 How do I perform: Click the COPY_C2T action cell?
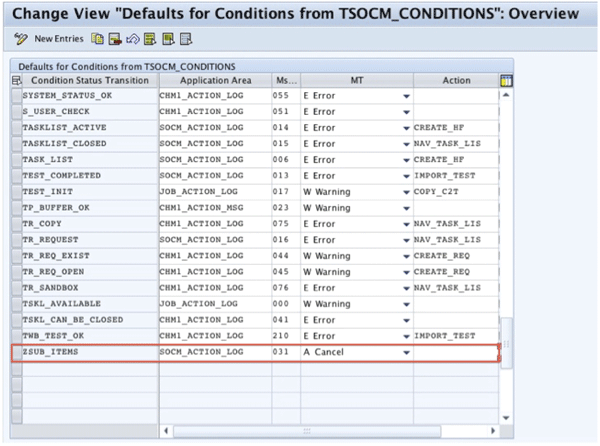[456, 192]
